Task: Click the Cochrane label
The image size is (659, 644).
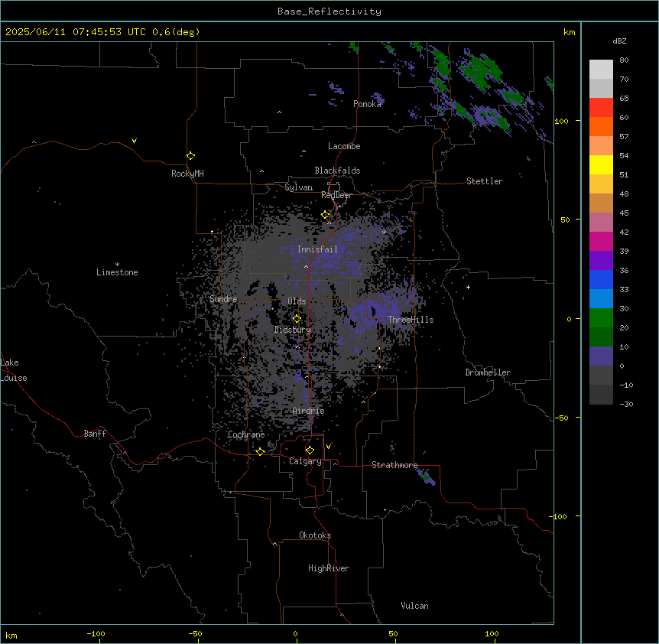Action: click(246, 434)
